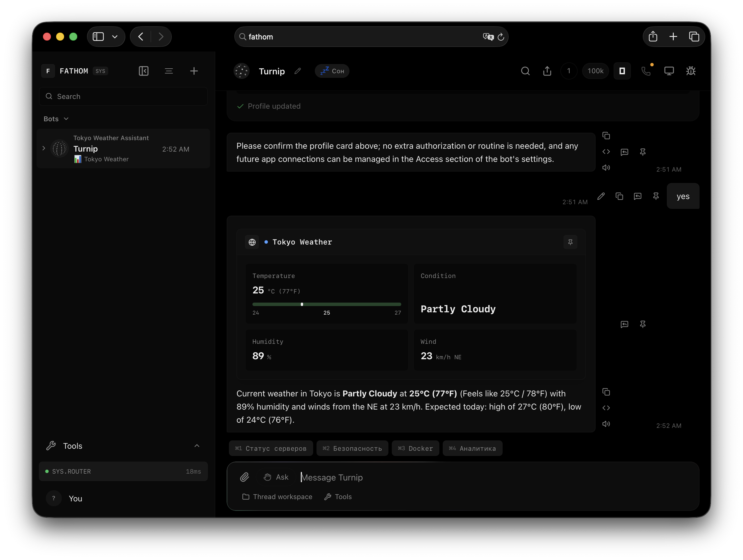Read aloud the Tokyo weather summary message
Screen dimensions: 743x560
606,424
